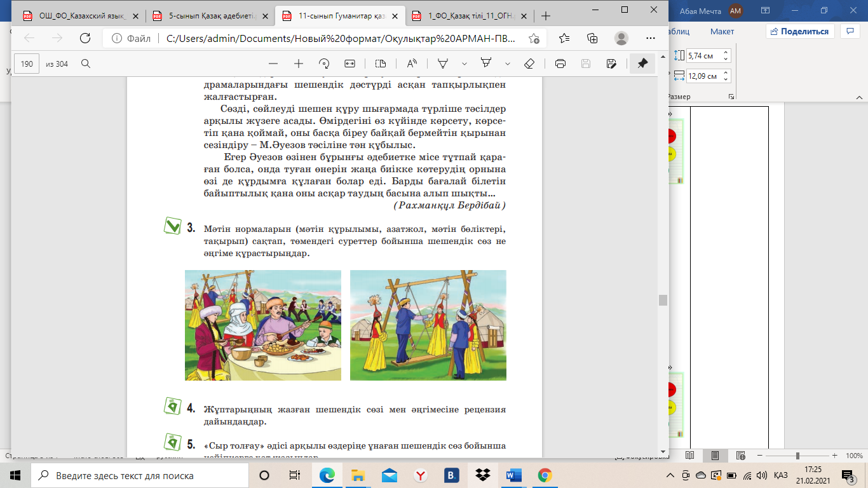Open Word comments pane button
The width and height of the screenshot is (868, 488).
[850, 31]
